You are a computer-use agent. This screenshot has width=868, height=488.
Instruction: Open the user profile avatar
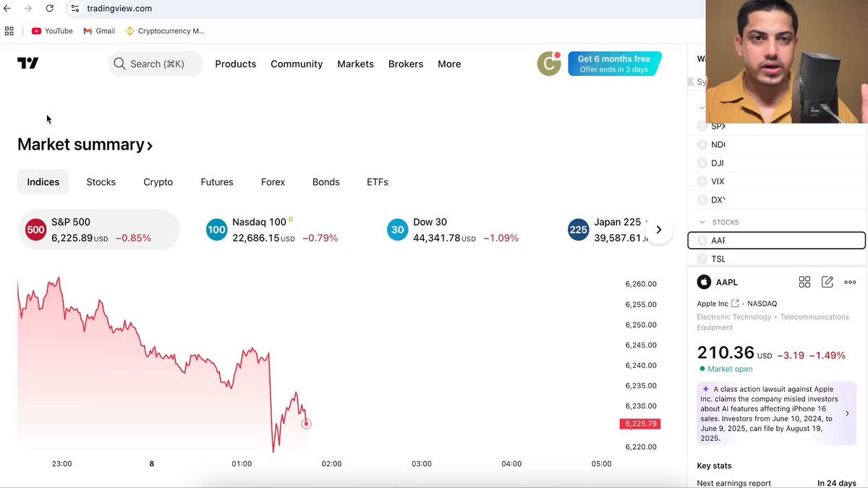(549, 64)
